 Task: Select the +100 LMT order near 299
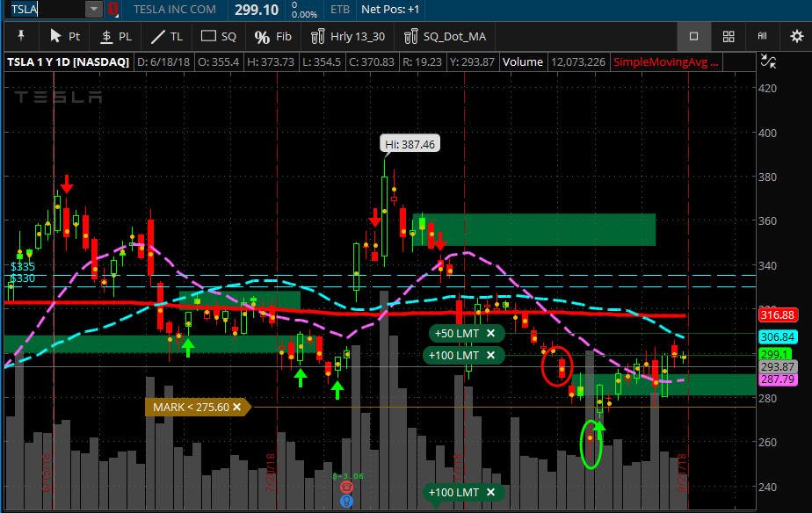[x=453, y=356]
